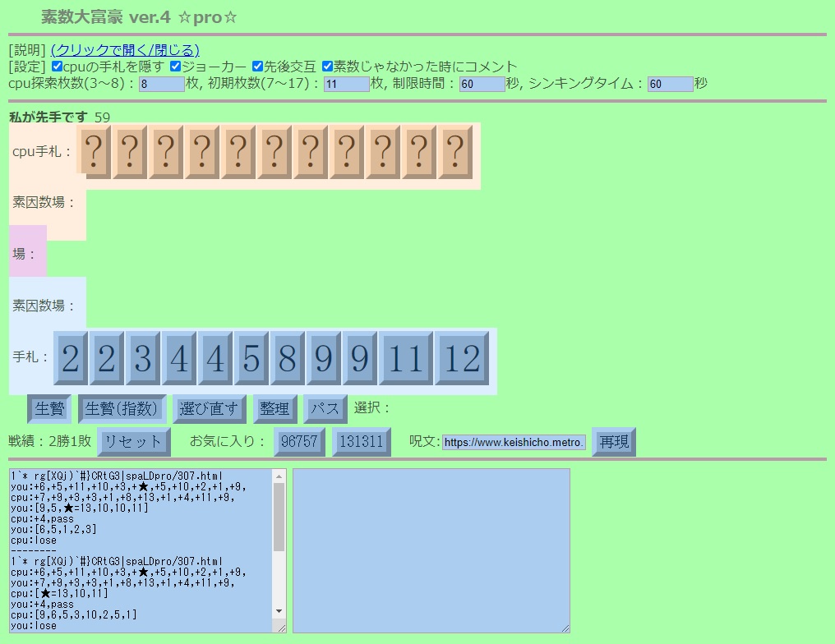Click scroll-up arrow of log textarea
Image resolution: width=835 pixels, height=644 pixels.
coord(279,476)
